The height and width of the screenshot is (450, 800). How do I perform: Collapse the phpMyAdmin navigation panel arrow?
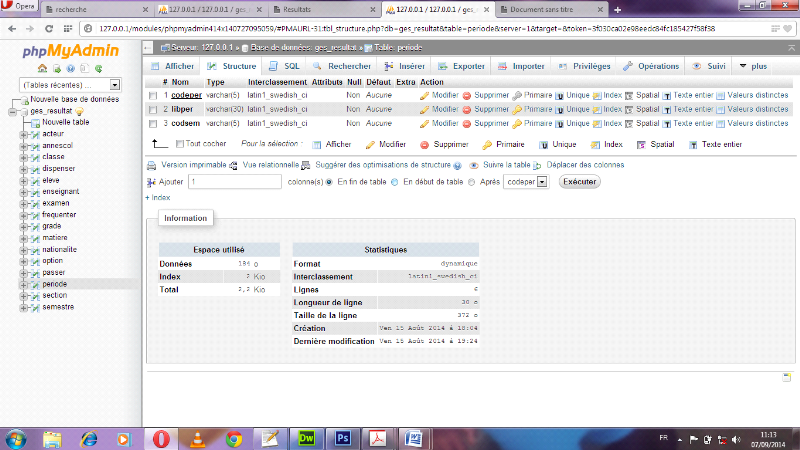(148, 48)
